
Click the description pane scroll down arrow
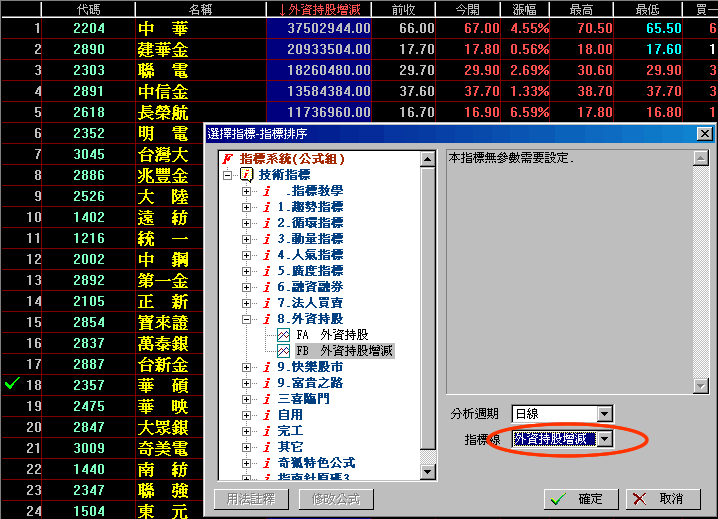coord(701,386)
